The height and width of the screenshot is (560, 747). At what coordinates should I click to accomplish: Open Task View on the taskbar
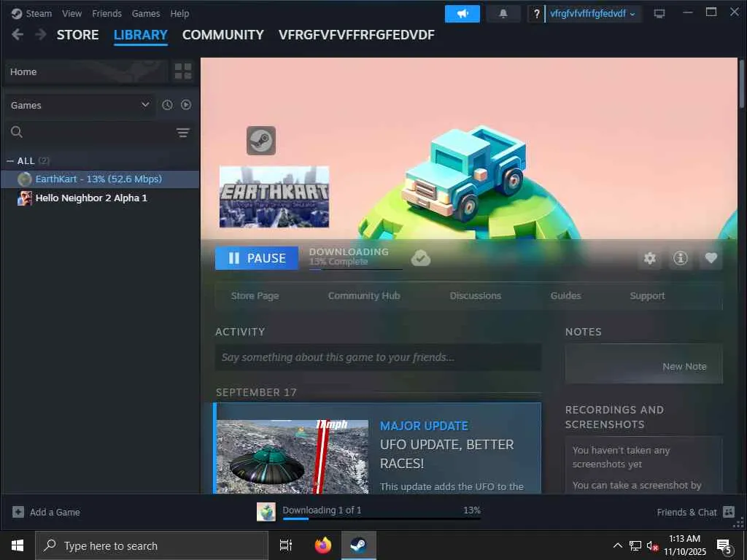(x=285, y=545)
